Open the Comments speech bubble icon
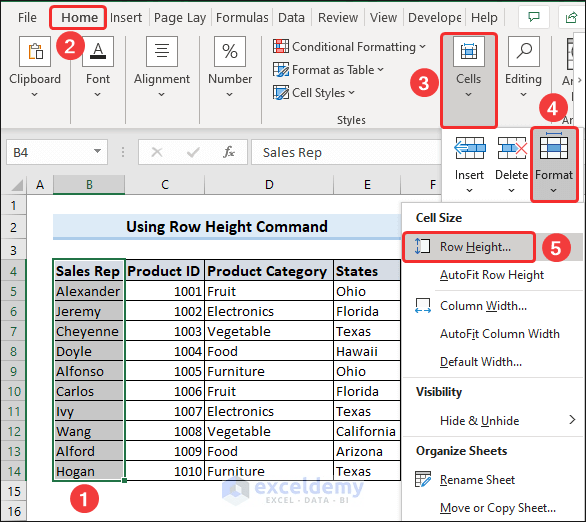 534,17
